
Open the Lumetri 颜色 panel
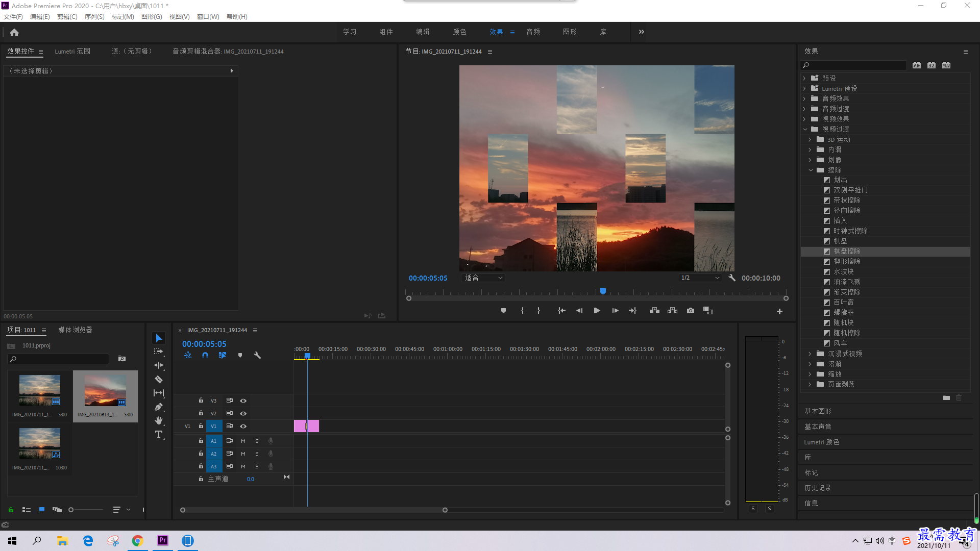822,442
